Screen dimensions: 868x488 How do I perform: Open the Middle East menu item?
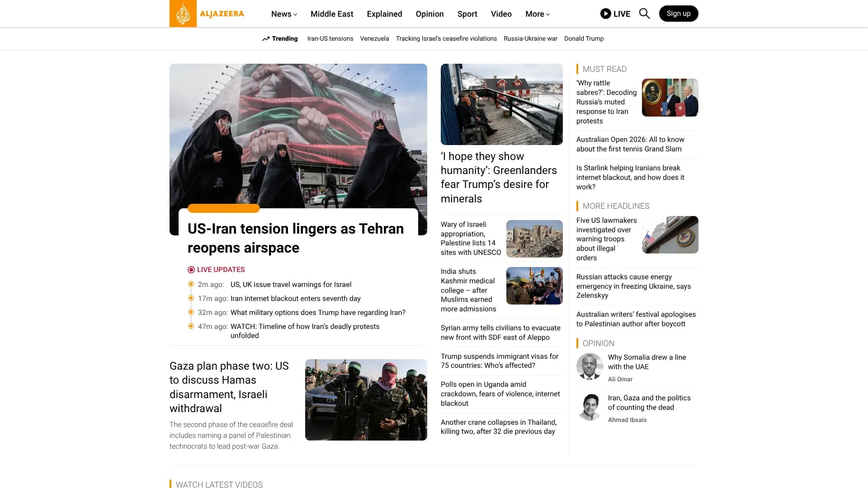point(332,14)
